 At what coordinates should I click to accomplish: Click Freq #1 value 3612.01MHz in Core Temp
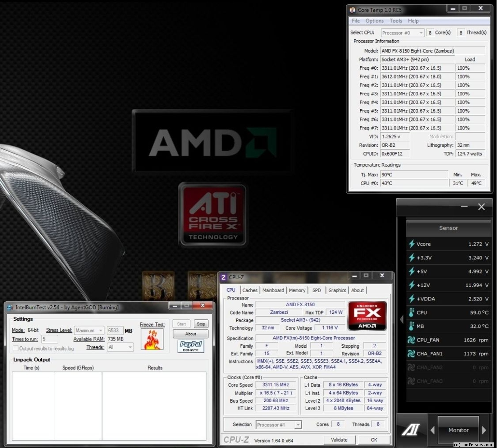pos(417,76)
